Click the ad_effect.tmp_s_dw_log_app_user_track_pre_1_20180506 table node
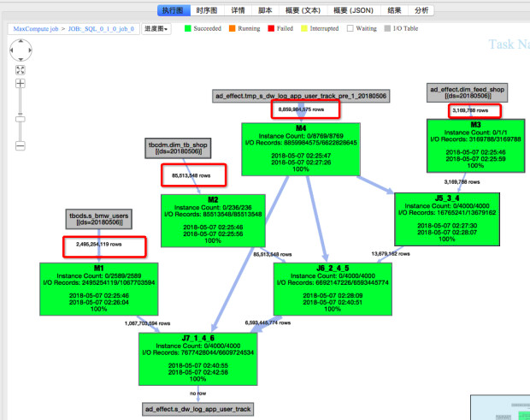The height and width of the screenshot is (420, 530). [301, 96]
